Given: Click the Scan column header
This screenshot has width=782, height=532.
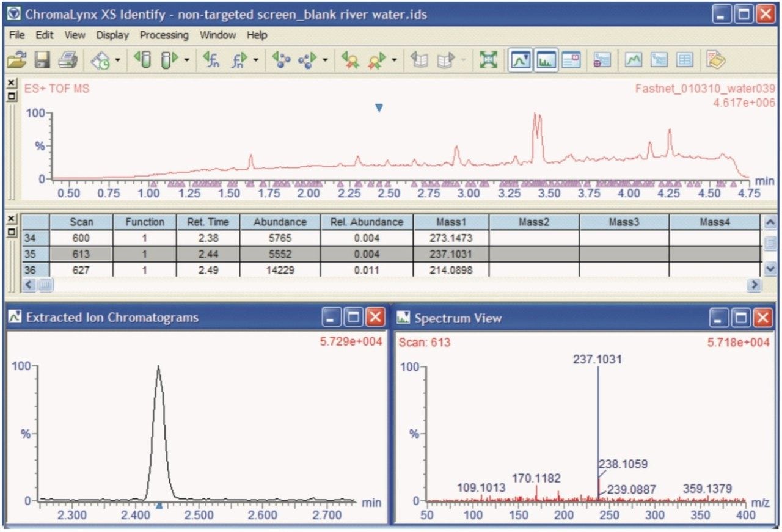Looking at the screenshot, I should tap(82, 222).
